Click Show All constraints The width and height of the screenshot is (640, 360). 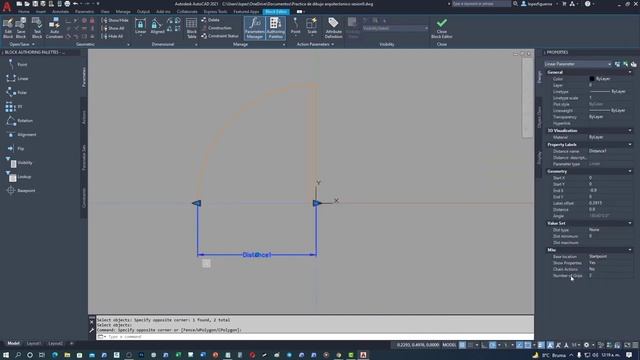[x=113, y=28]
